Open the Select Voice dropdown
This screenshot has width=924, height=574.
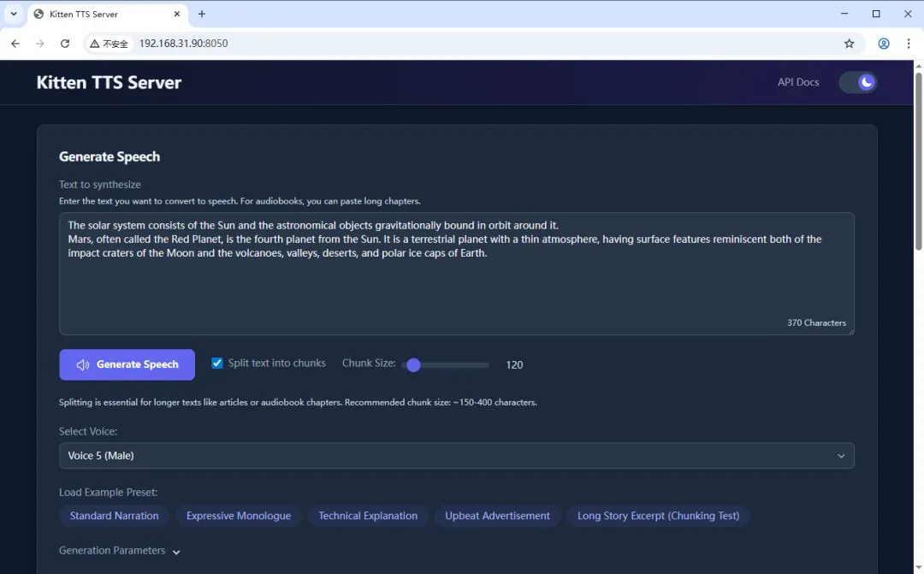point(456,456)
